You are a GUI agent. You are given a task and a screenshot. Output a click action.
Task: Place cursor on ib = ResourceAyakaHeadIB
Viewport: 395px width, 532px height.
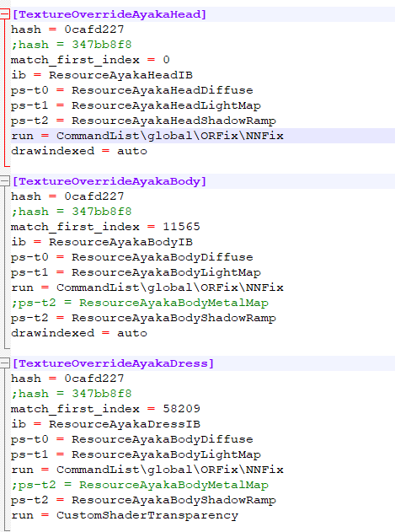click(x=102, y=75)
